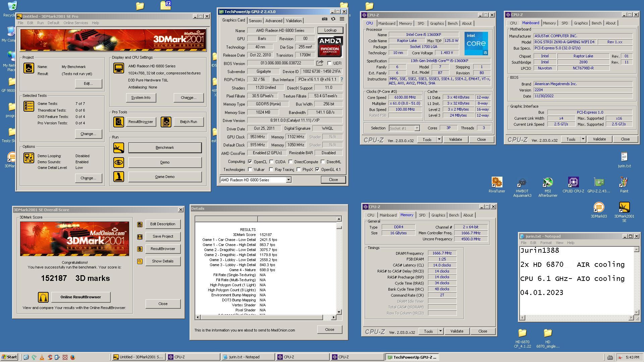
Task: Expand Tools dropdown arrow in CPU-Z Memory window
Action: (x=440, y=331)
